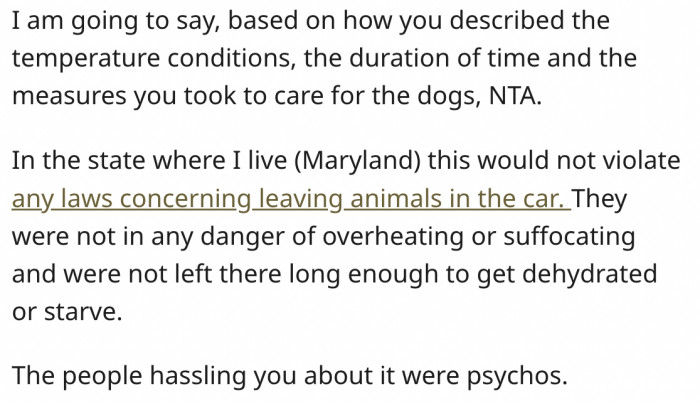700x403 pixels.
Task: Click the word 'violate'
Action: click(x=643, y=163)
